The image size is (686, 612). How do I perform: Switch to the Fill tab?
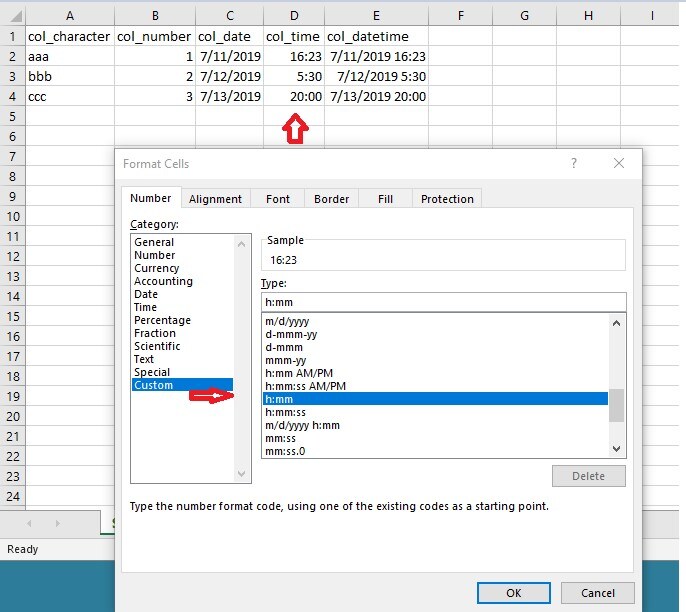click(385, 199)
